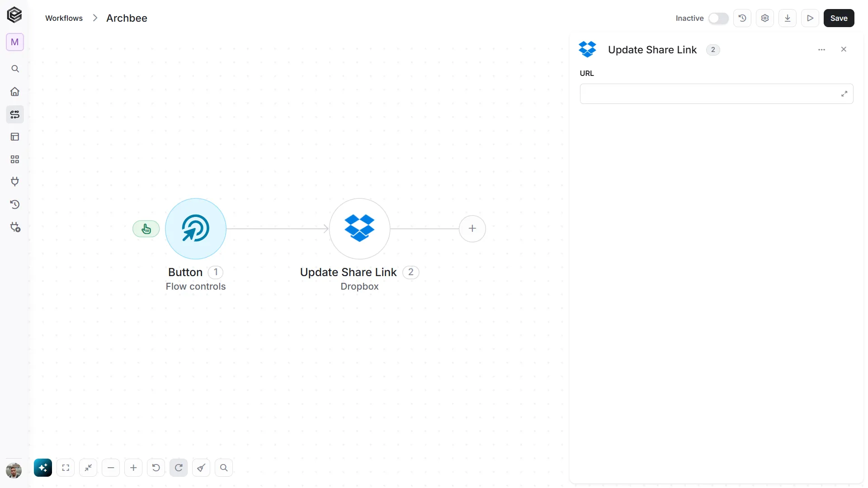Select the Dropbox Update Share Link node
Image resolution: width=868 pixels, height=488 pixels.
(360, 229)
